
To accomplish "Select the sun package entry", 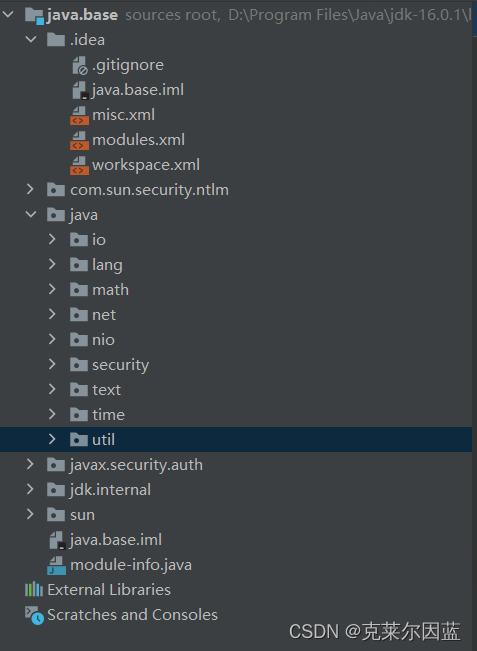I will (82, 515).
